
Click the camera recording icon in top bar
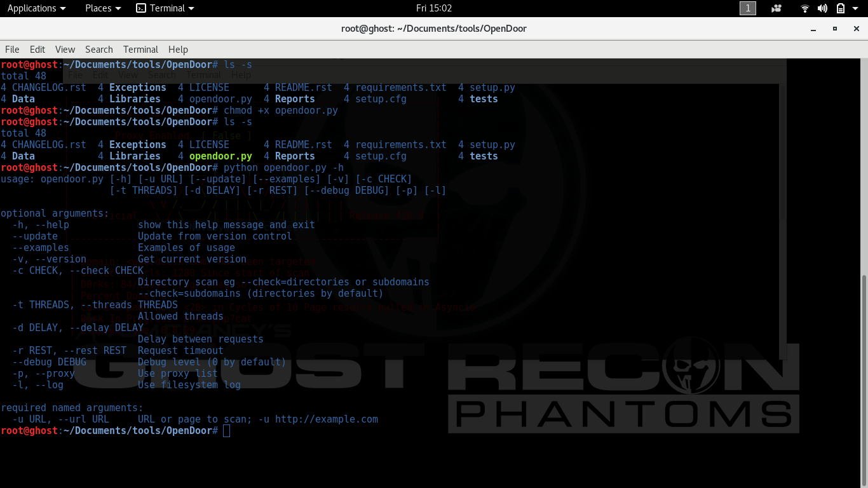pyautogui.click(x=776, y=8)
